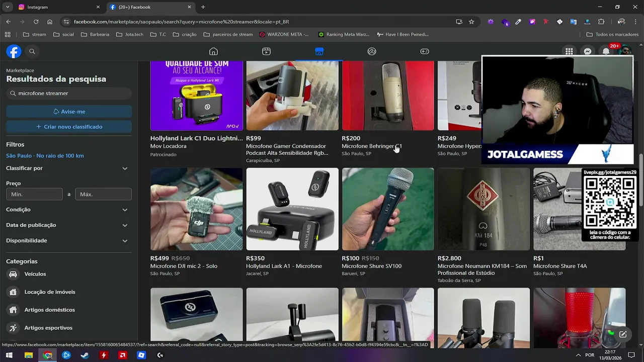Click the compose new message pencil icon

tap(623, 334)
